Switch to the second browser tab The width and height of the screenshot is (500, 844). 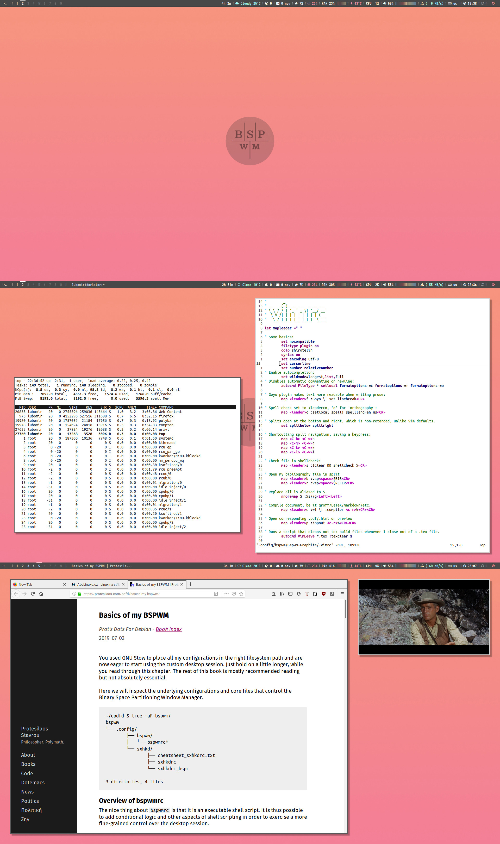coord(97,584)
